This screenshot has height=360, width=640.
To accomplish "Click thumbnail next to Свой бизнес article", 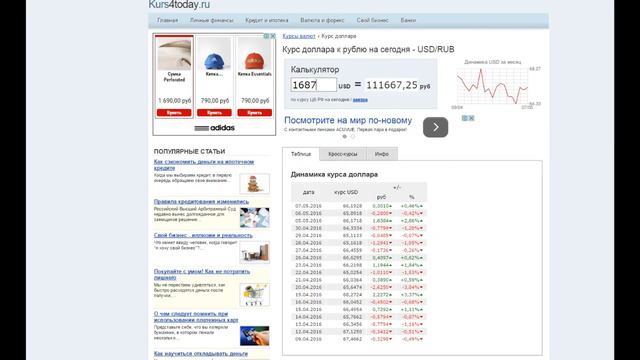I will pyautogui.click(x=254, y=252).
